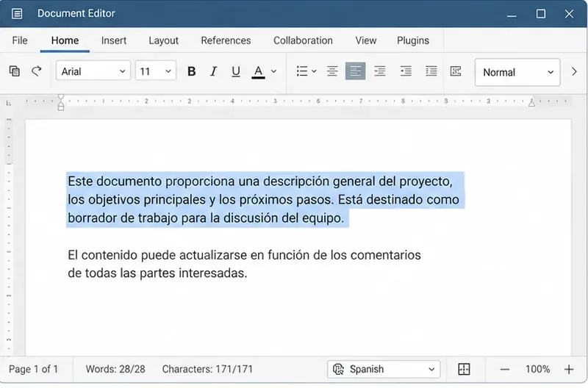Open the References tab
588x388 pixels.
pyautogui.click(x=226, y=40)
